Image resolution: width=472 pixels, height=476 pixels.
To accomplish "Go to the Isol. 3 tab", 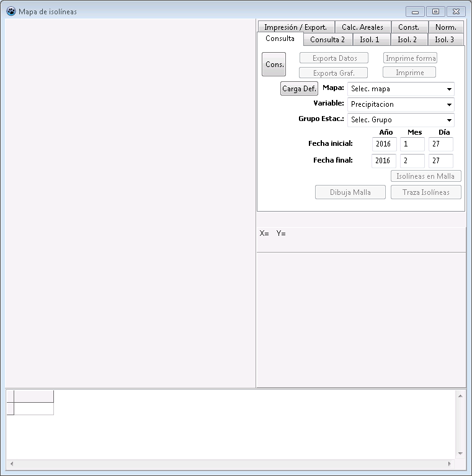I will tap(444, 40).
